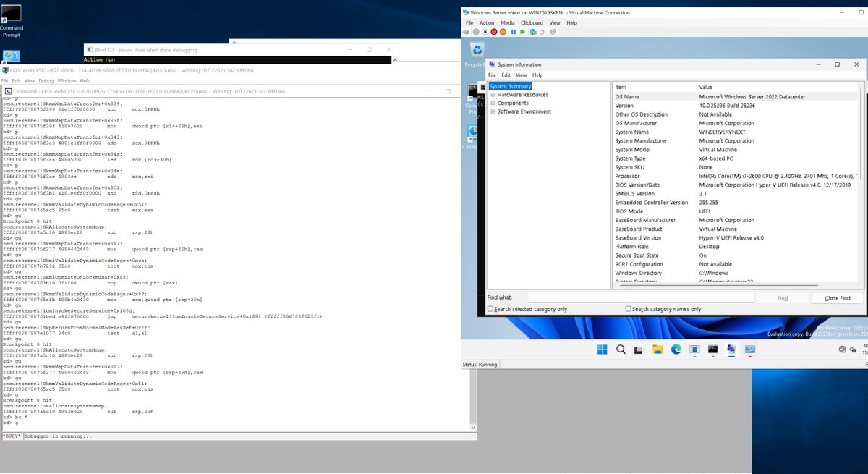Select the SMBIOS Version row
The height and width of the screenshot is (474, 868).
(x=735, y=194)
